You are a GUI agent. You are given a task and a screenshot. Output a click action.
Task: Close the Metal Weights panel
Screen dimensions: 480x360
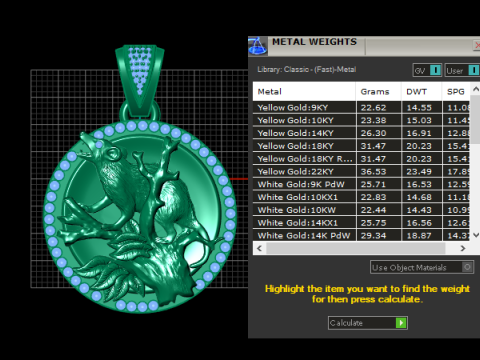pos(477,45)
